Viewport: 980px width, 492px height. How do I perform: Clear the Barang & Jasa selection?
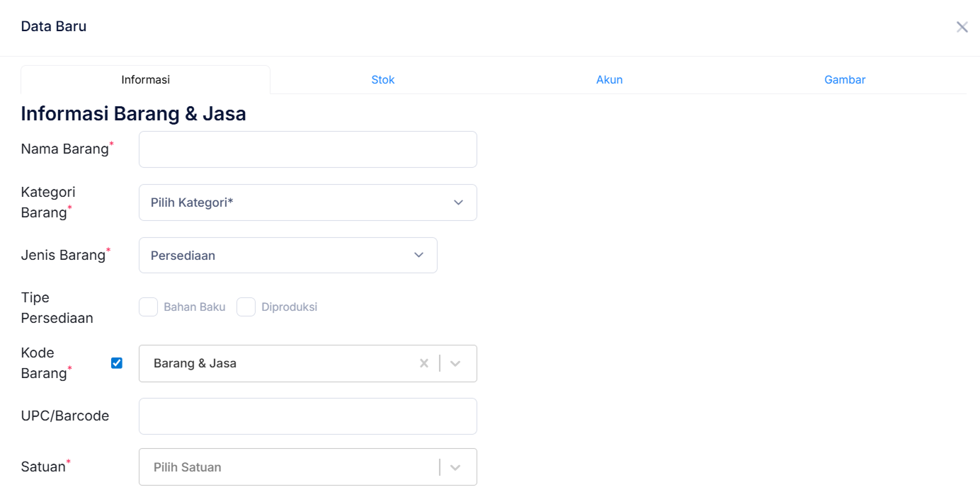tap(424, 363)
